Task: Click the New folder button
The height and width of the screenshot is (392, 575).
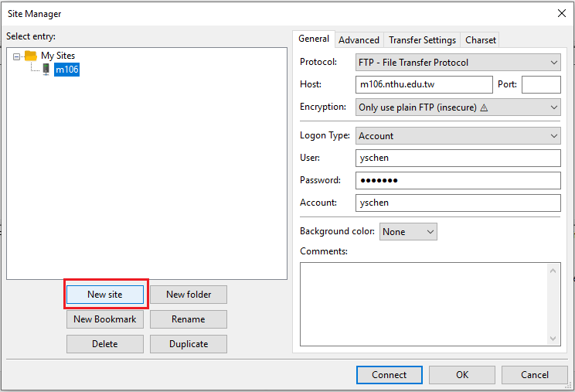Action: tap(189, 295)
